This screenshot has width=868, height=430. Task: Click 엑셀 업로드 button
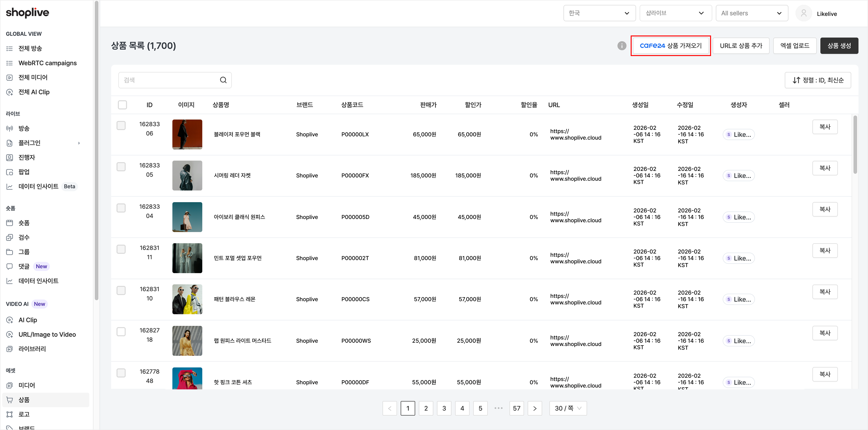[x=795, y=46]
